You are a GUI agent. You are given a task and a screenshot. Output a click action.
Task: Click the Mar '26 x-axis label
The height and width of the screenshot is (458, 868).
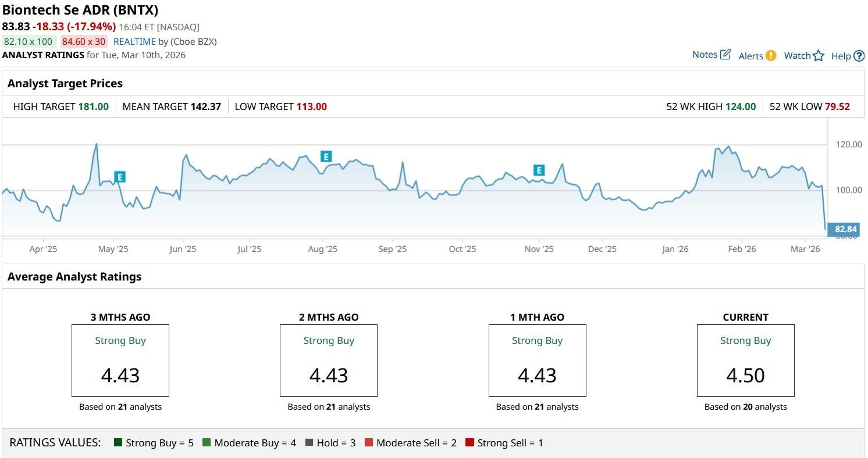pos(806,249)
